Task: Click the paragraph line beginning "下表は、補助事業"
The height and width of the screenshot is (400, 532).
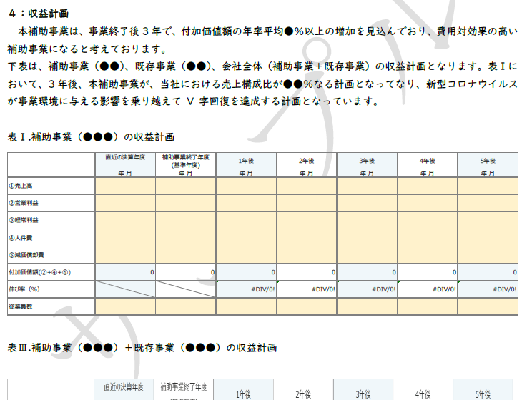Action: point(262,66)
